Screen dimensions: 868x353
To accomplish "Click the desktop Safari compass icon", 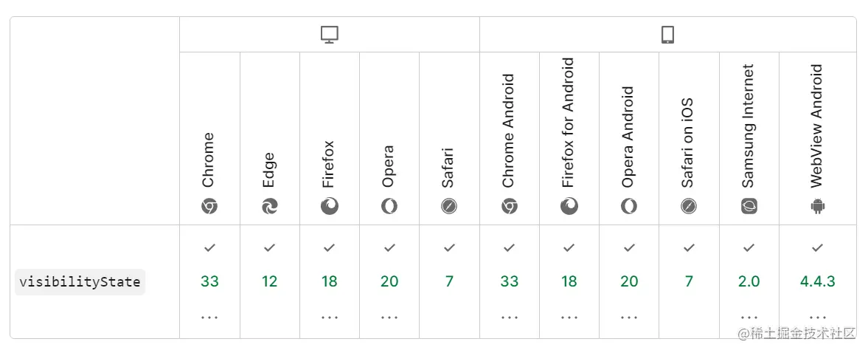I will point(449,207).
